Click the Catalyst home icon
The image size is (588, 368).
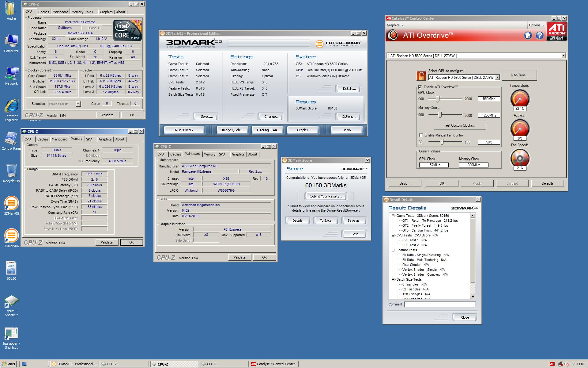[528, 36]
